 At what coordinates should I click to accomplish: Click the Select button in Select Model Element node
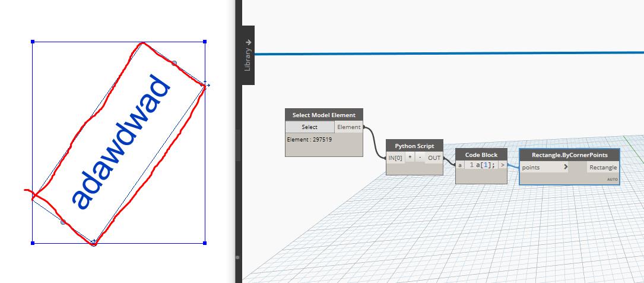coord(309,127)
